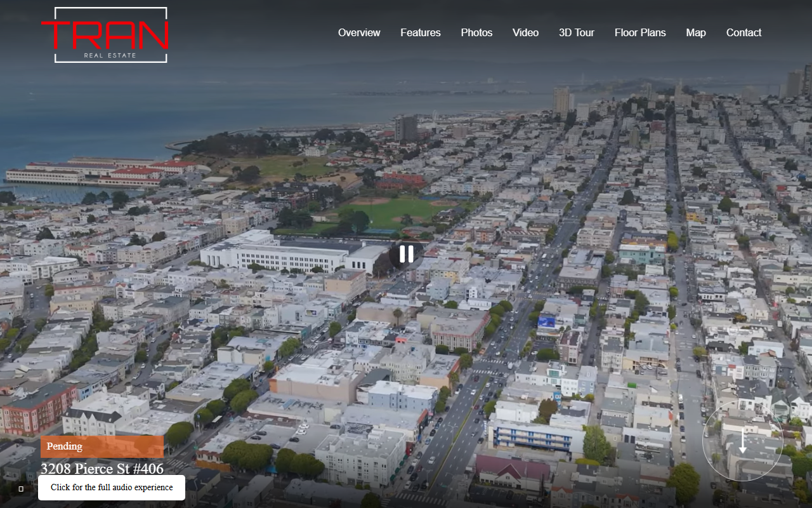Image resolution: width=812 pixels, height=508 pixels.
Task: Select the 3208 Pierce St #406 heading
Action: [x=102, y=469]
